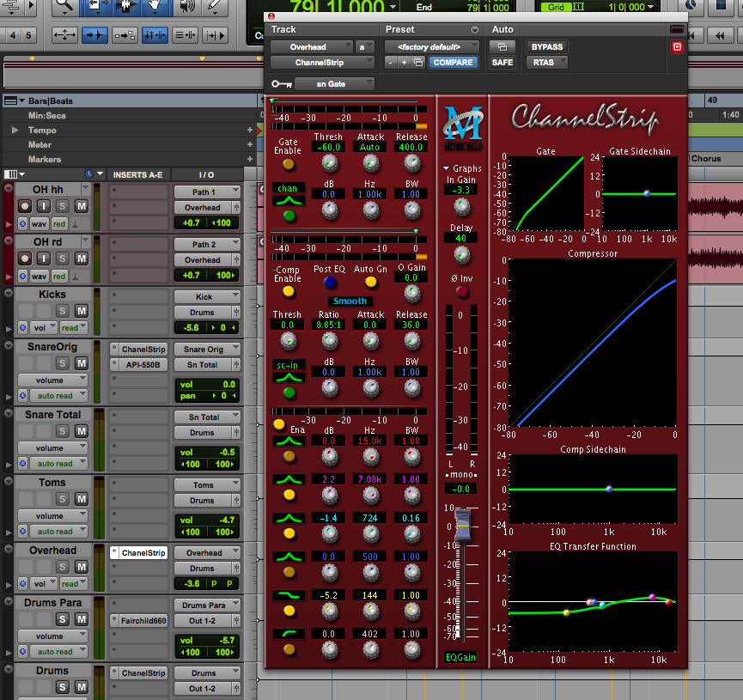The height and width of the screenshot is (700, 743).
Task: Select the Grabber hand tool
Action: tap(154, 6)
